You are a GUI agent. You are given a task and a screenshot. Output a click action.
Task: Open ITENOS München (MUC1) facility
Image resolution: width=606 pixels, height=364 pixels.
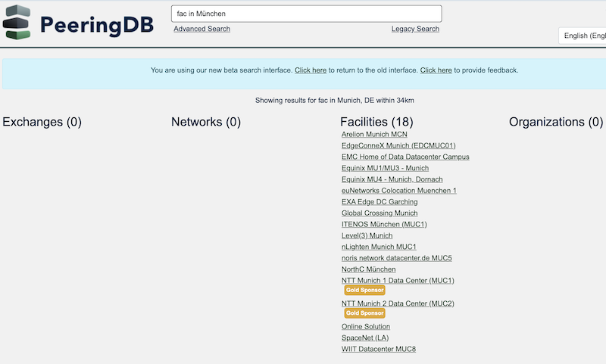pos(384,224)
